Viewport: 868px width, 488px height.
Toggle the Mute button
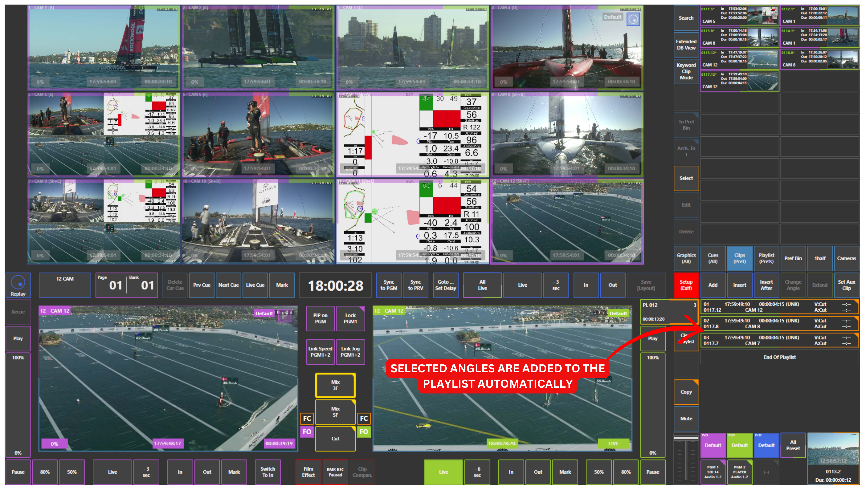[x=686, y=419]
